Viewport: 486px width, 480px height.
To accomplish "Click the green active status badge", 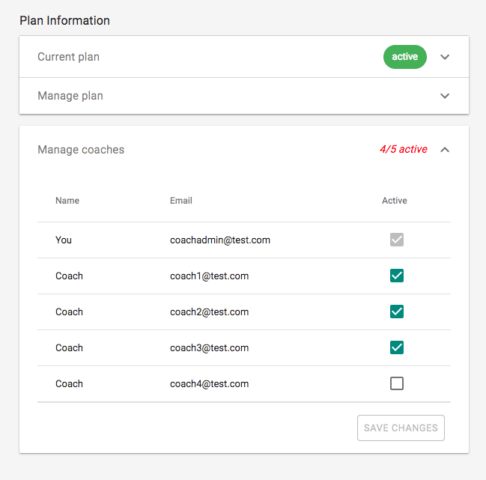I will [x=405, y=57].
